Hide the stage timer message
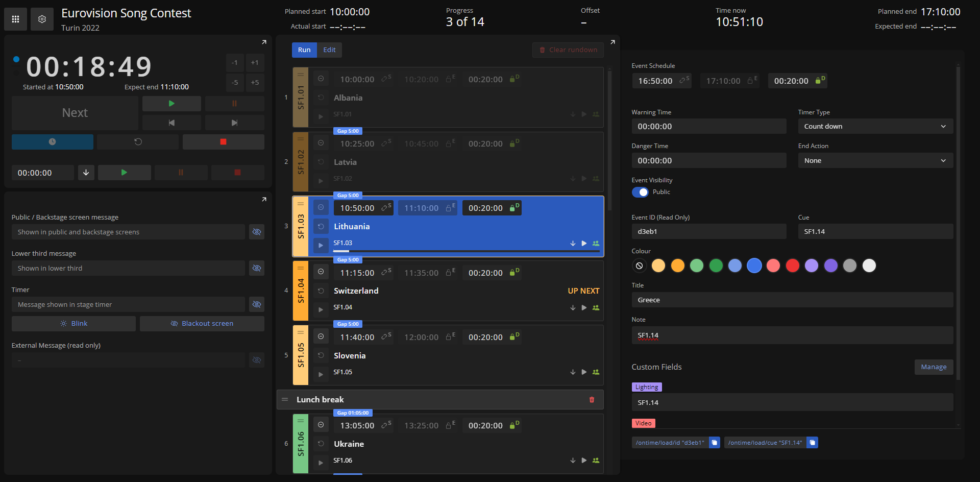 click(256, 304)
